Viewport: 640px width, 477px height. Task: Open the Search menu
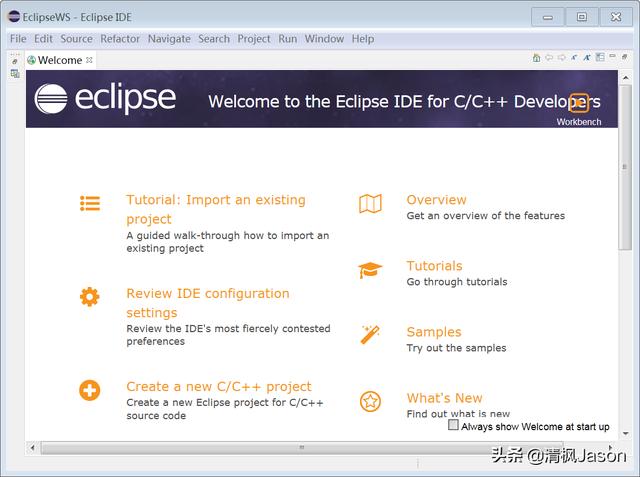pos(214,39)
